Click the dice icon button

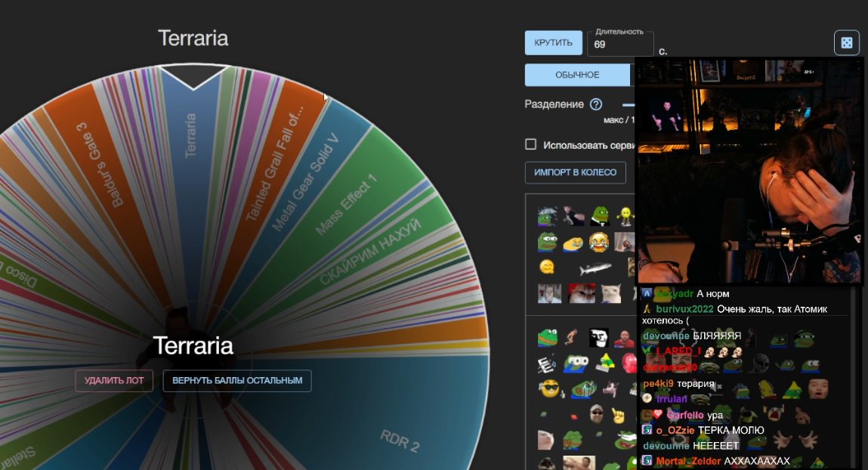pyautogui.click(x=846, y=42)
